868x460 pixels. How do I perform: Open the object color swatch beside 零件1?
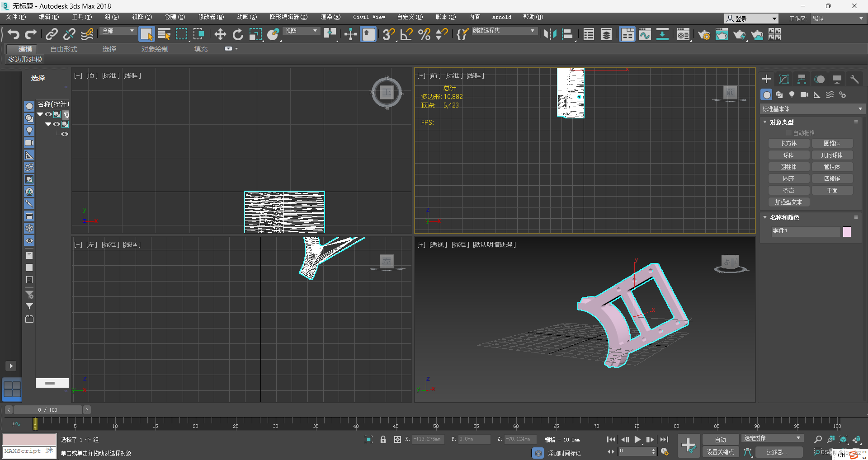tap(847, 231)
